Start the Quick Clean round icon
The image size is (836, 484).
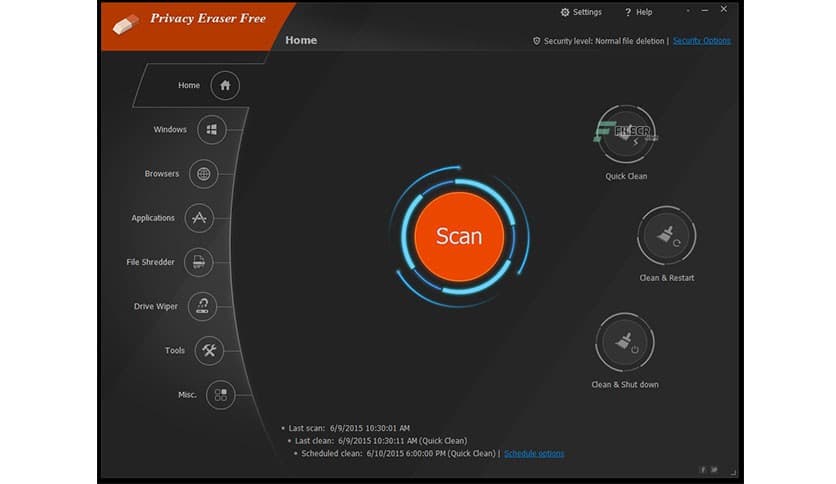[x=626, y=134]
